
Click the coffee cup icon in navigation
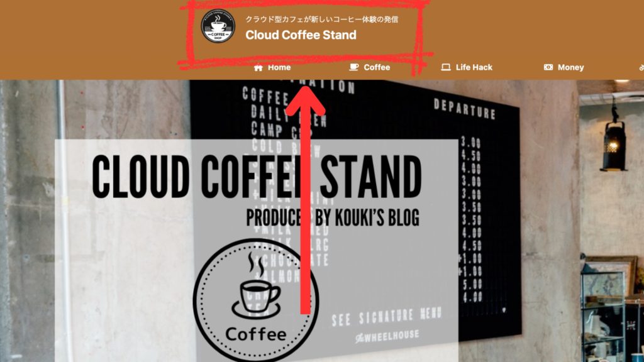click(353, 67)
